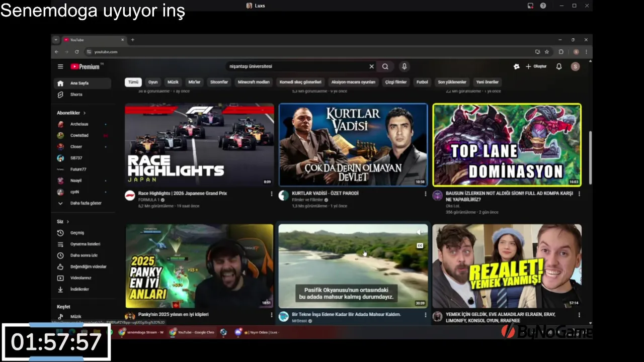Open the Chrome tab search dropdown
Screen dimensions: 644x362
pyautogui.click(x=56, y=40)
